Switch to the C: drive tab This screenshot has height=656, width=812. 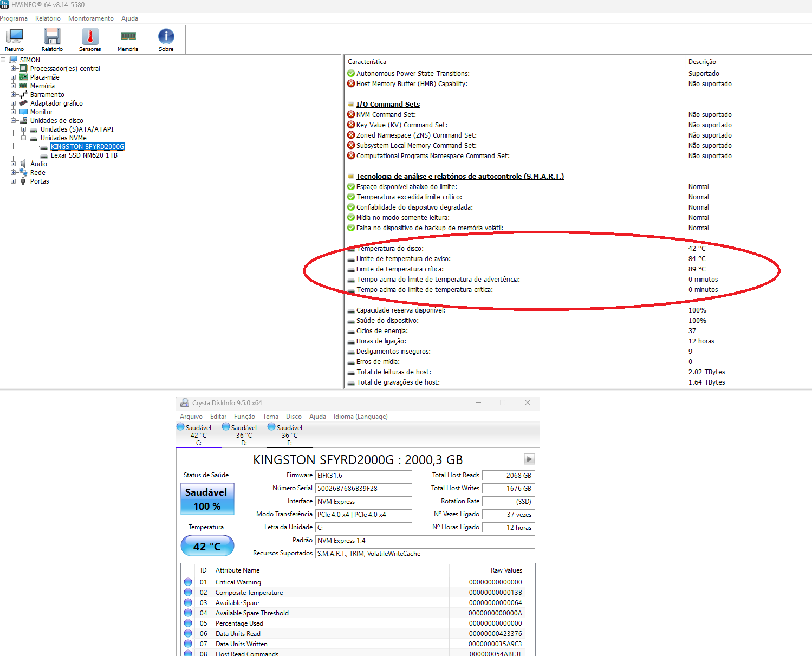(x=198, y=435)
